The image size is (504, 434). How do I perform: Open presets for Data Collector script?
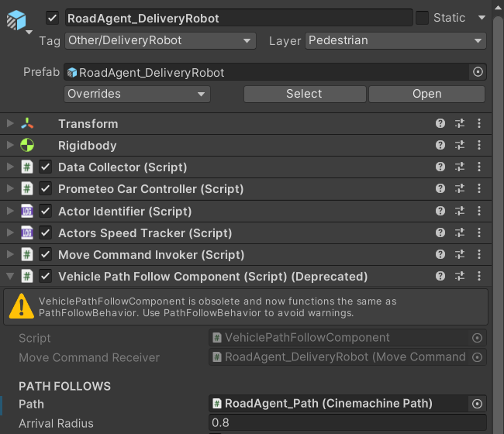(460, 167)
